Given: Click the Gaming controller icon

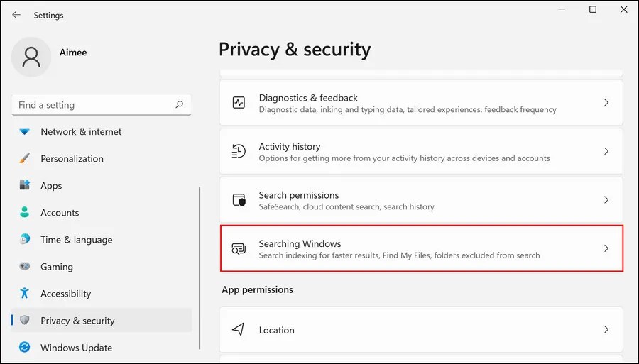Looking at the screenshot, I should [x=24, y=266].
